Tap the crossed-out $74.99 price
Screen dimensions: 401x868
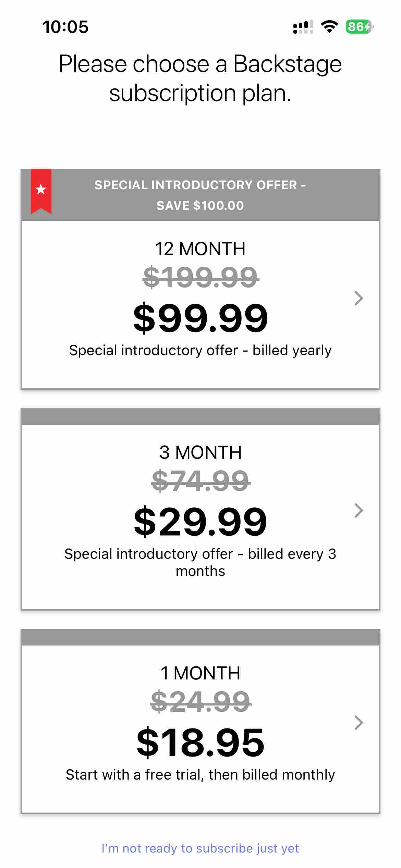200,481
